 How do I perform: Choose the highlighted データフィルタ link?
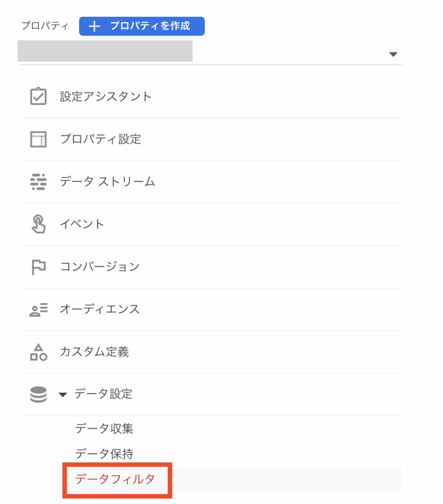(x=115, y=479)
